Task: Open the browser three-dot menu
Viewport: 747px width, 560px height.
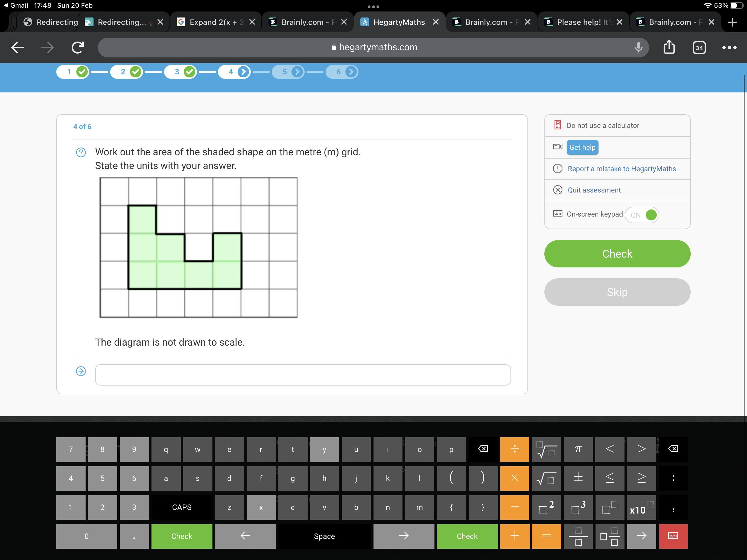Action: pos(729,48)
